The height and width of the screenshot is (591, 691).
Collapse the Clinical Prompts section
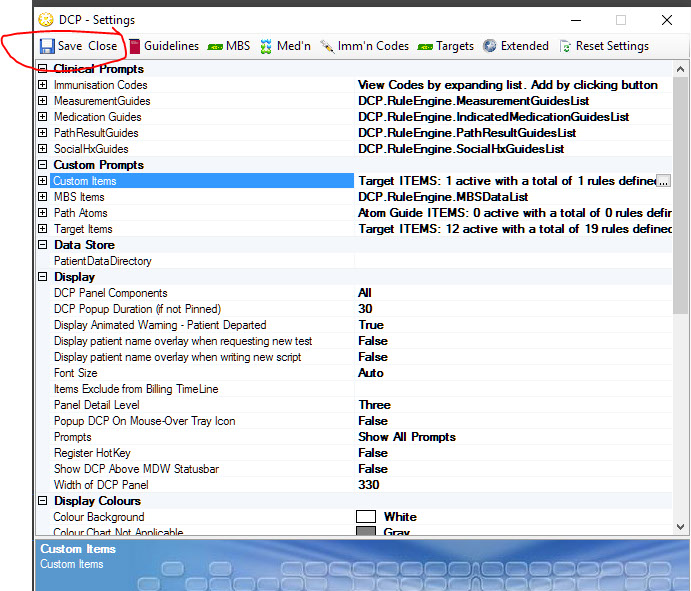tap(43, 69)
